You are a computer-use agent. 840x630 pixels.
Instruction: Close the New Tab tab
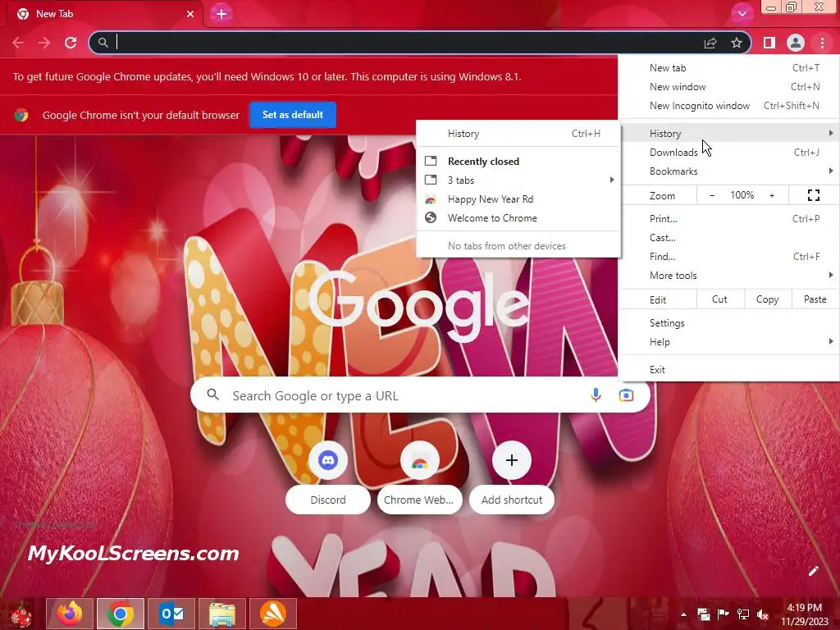(x=190, y=14)
